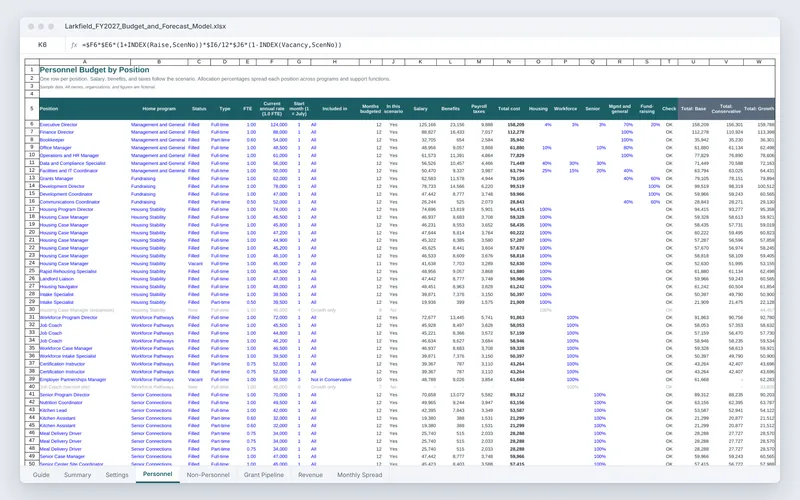Viewport: 800px width, 500px height.
Task: Go to the Non-Personnel sheet tab
Action: (208, 474)
